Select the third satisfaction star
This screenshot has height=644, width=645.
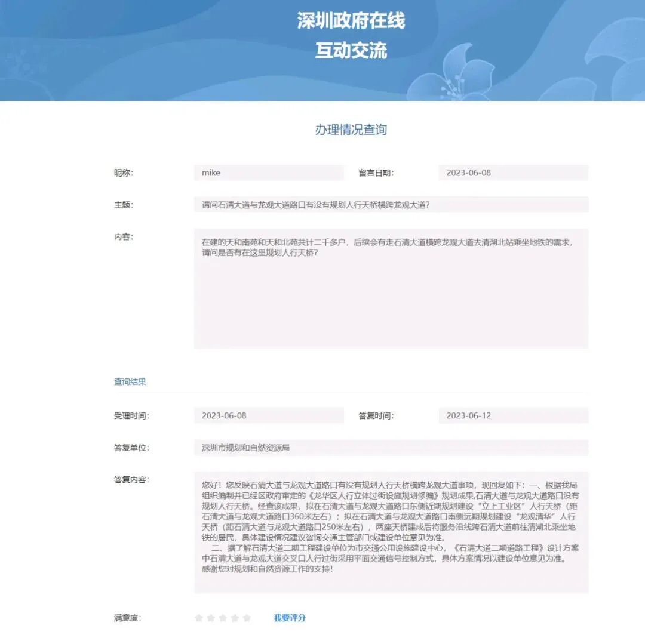(x=223, y=618)
